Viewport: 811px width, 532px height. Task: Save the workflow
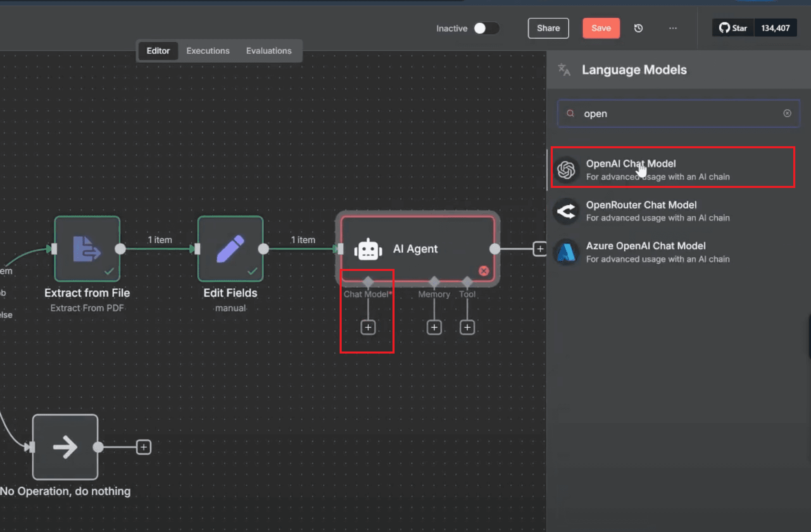tap(601, 28)
